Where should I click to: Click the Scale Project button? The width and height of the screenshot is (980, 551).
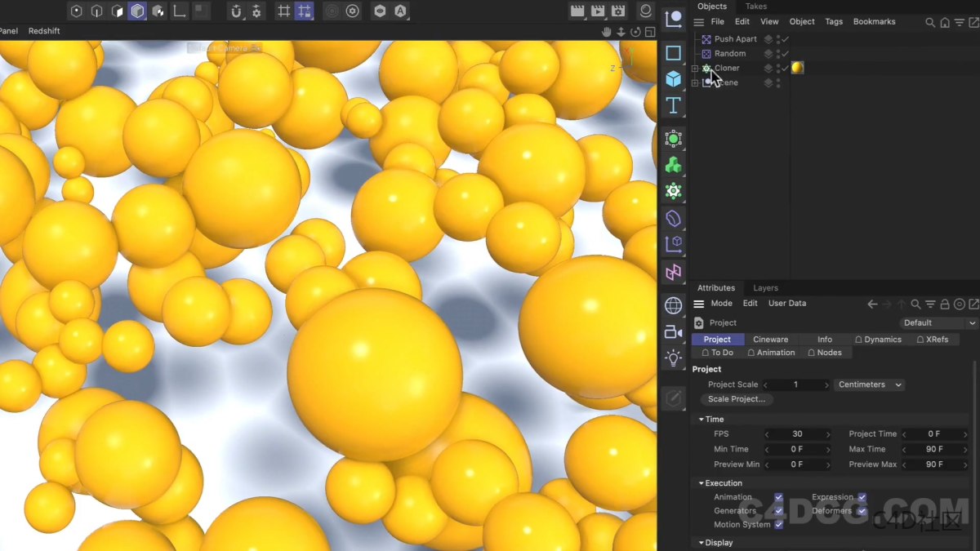(x=736, y=399)
